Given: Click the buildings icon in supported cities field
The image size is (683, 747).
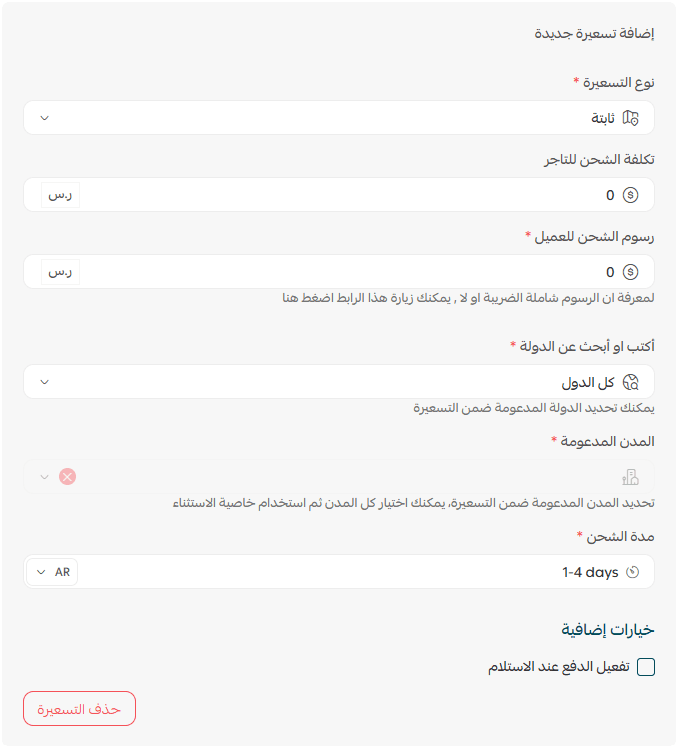Looking at the screenshot, I should click(x=630, y=477).
